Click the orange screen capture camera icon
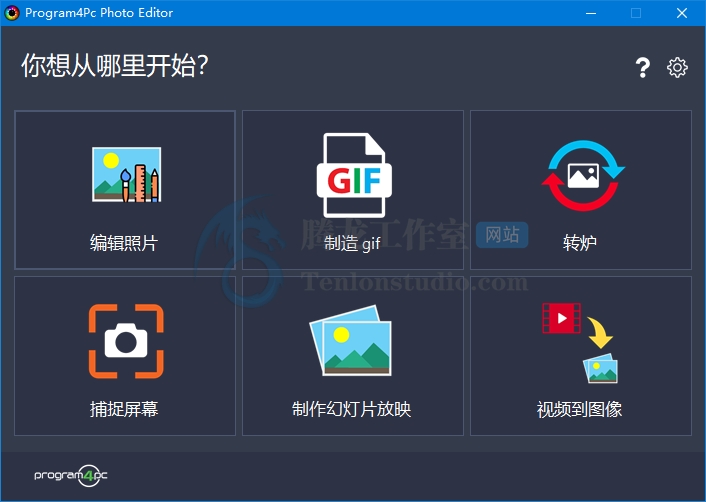 pyautogui.click(x=126, y=341)
